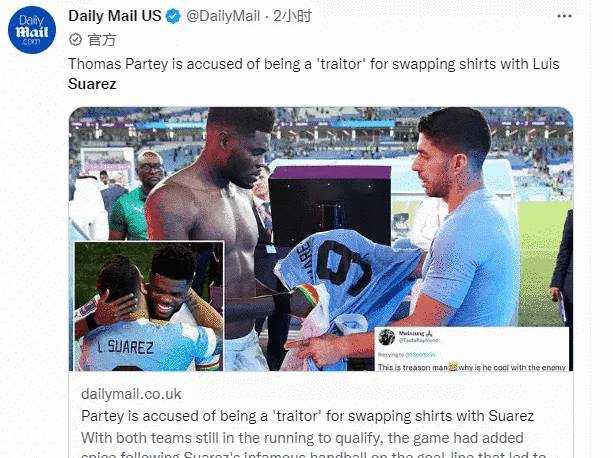613x458 pixels.
Task: Click Luis Suarez's face in the photo
Action: [438, 164]
